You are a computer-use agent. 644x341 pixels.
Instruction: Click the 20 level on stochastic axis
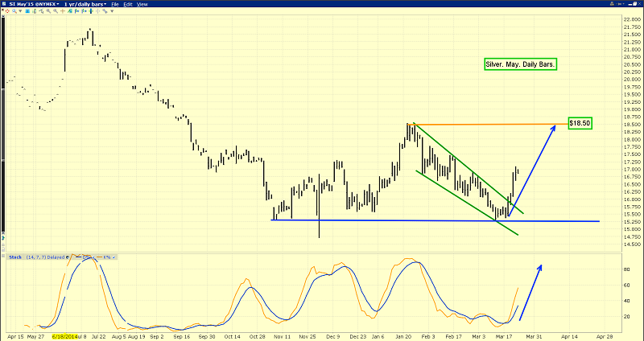pos(627,316)
